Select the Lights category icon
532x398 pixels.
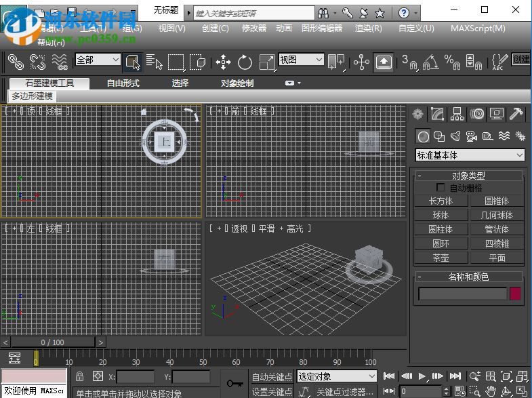tap(455, 136)
